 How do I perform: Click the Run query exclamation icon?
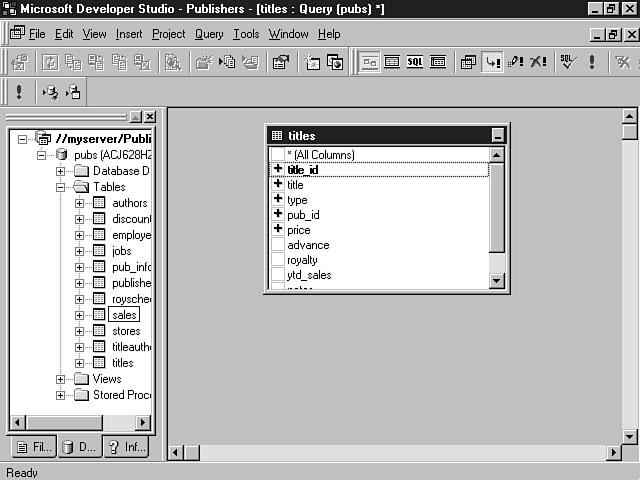pyautogui.click(x=592, y=62)
